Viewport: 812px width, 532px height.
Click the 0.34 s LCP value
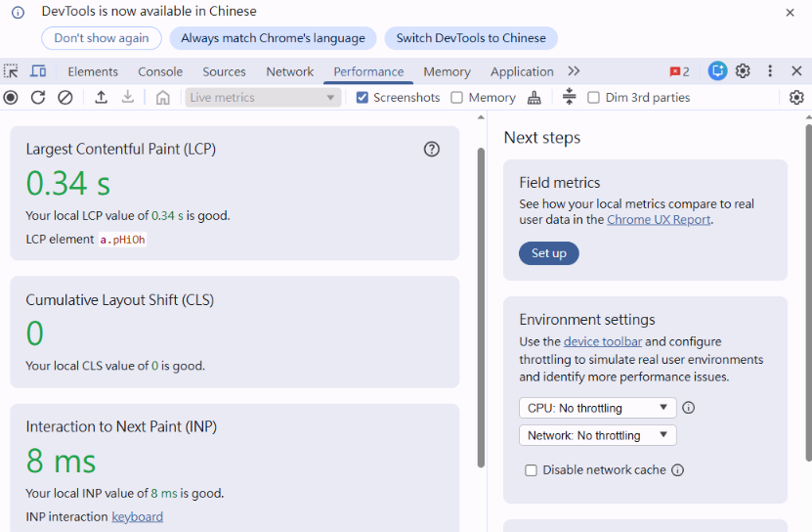pyautogui.click(x=67, y=184)
